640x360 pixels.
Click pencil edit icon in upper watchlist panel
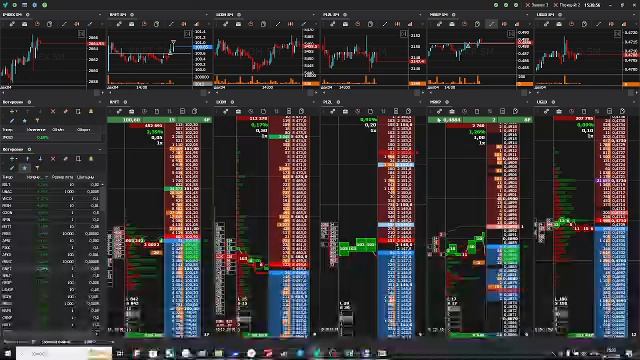(x=12, y=121)
